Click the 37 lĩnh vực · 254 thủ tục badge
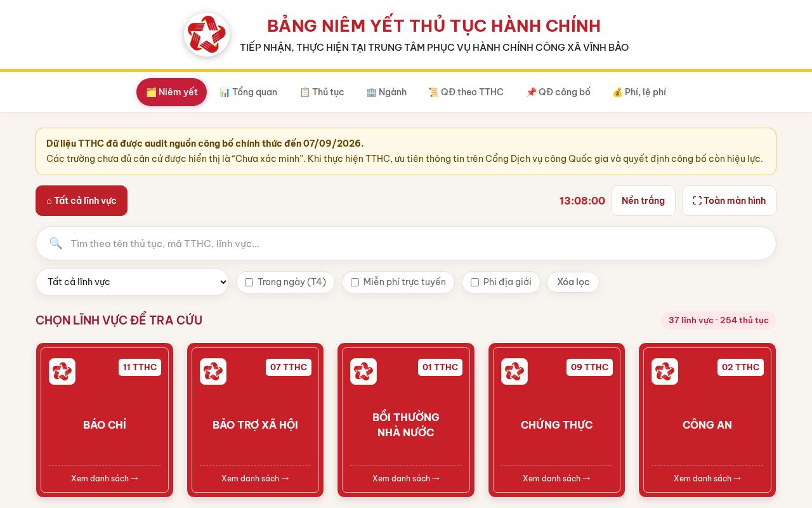 click(x=719, y=320)
